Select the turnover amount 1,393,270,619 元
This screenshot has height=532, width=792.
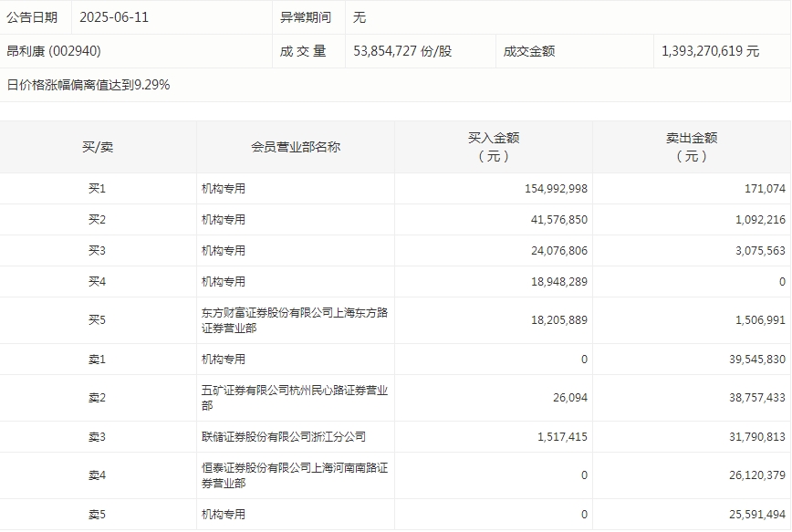click(x=710, y=51)
